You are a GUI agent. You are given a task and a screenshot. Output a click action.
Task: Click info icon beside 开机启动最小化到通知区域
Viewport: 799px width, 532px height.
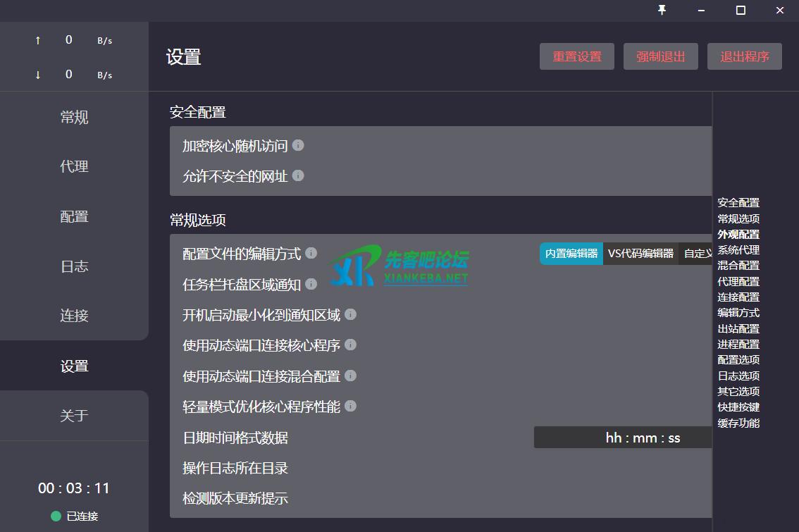pyautogui.click(x=350, y=314)
